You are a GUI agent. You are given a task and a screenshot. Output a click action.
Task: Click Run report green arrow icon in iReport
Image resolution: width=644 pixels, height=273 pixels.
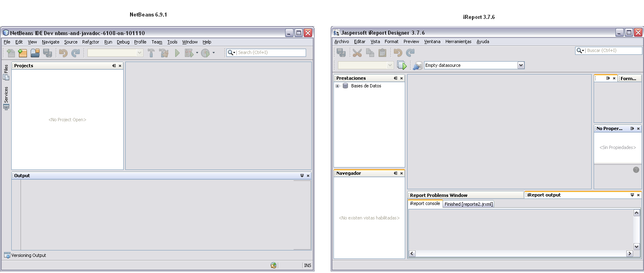(x=402, y=65)
